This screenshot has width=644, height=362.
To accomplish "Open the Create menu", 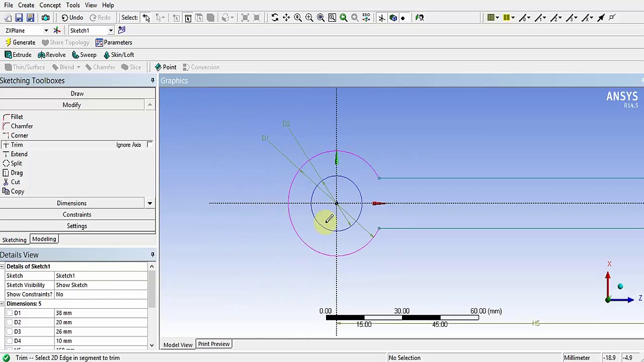I will pyautogui.click(x=26, y=5).
